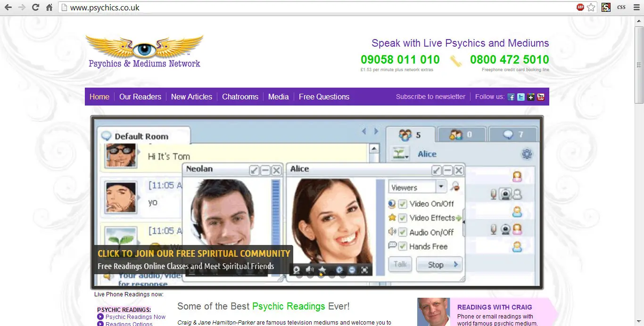The width and height of the screenshot is (644, 326).
Task: Reload the page with the refresh icon
Action: tap(35, 8)
